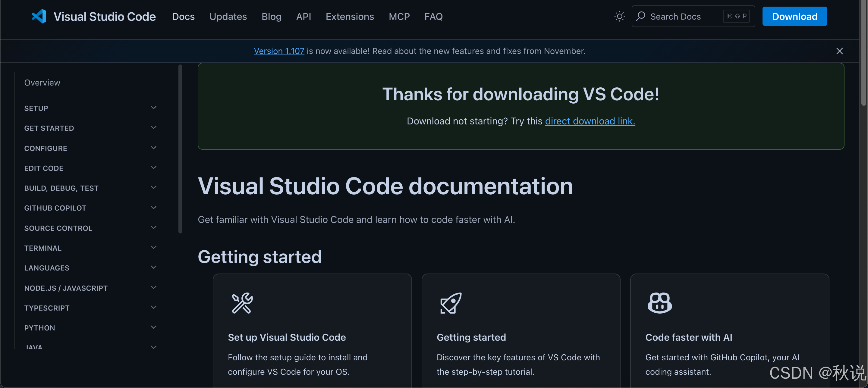The height and width of the screenshot is (388, 868).
Task: Open search with the magnifier icon
Action: [x=641, y=16]
